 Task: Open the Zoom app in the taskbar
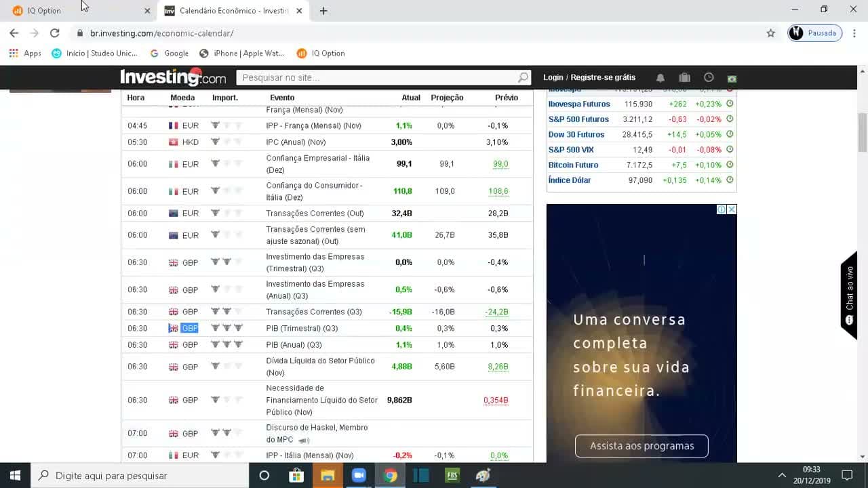[359, 475]
